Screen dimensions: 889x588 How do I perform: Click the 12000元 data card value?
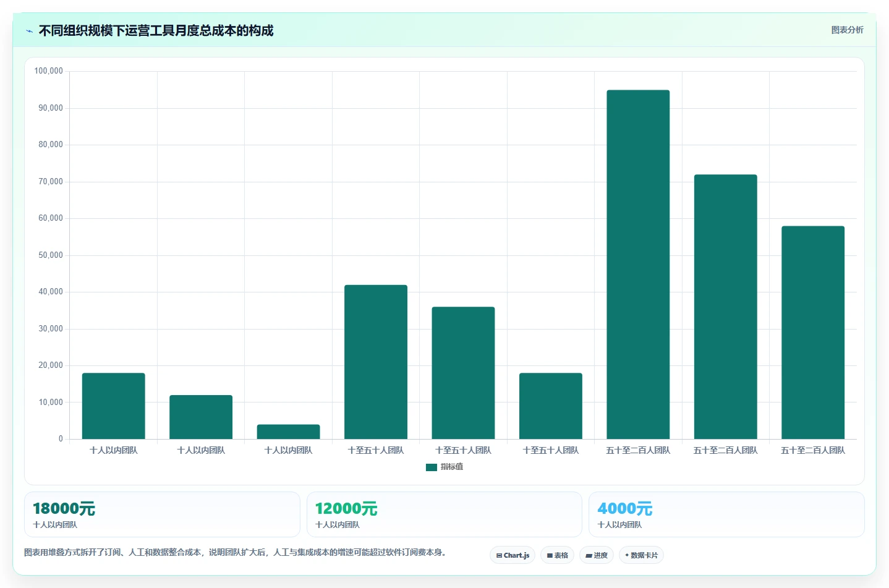(346, 509)
